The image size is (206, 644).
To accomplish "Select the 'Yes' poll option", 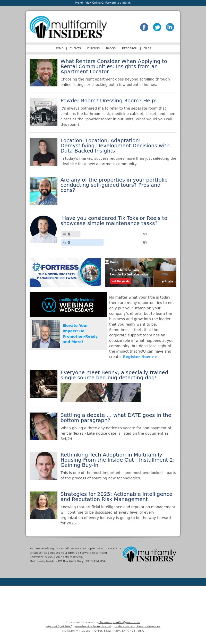I will click(x=71, y=234).
